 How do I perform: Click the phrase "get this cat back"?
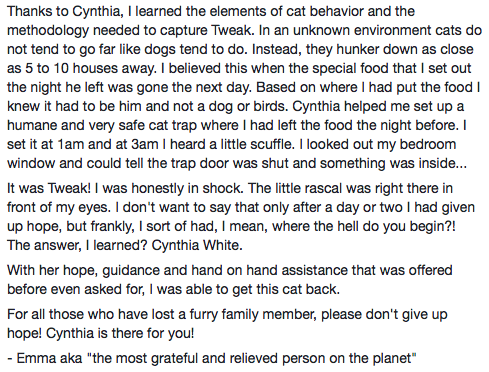point(286,290)
